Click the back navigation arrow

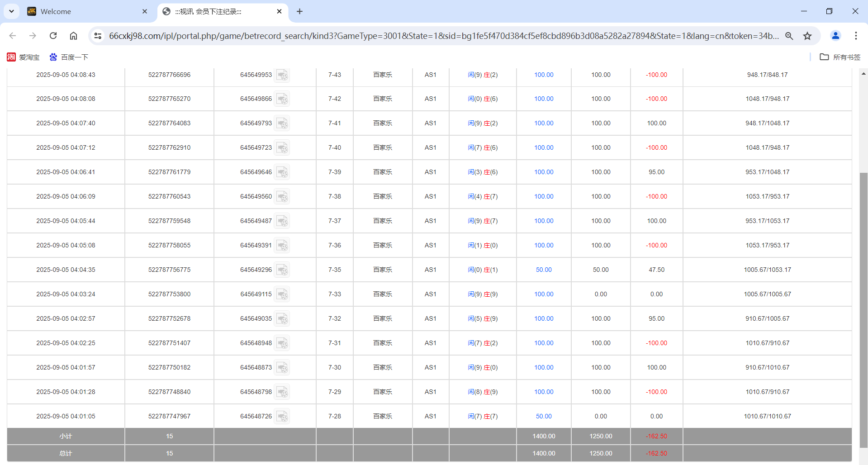tap(12, 36)
